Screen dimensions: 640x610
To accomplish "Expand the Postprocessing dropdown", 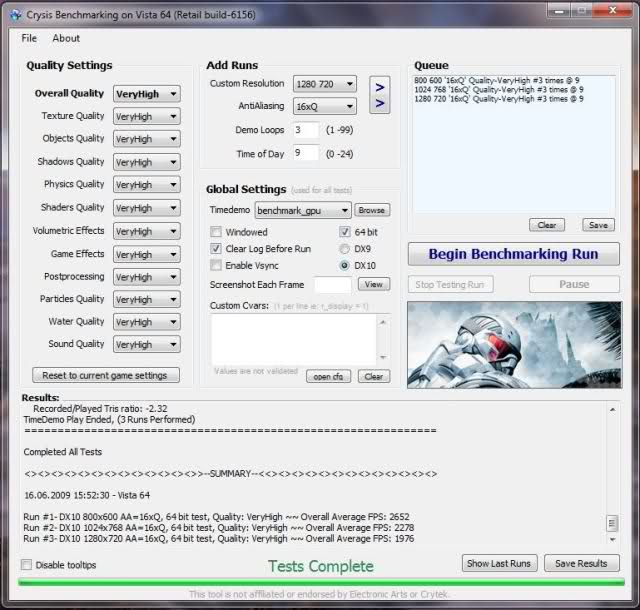I will pos(147,277).
